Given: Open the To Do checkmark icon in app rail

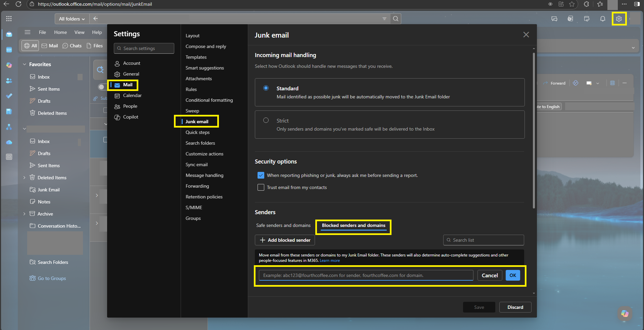Looking at the screenshot, I should click(9, 96).
